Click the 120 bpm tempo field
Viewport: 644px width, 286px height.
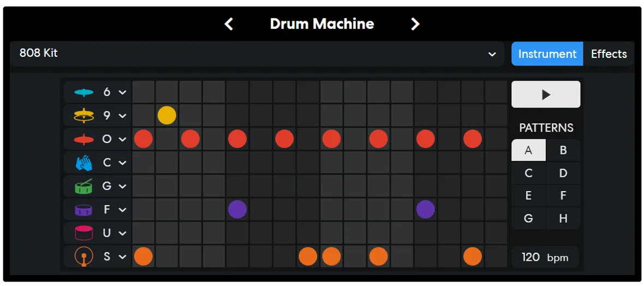point(545,258)
